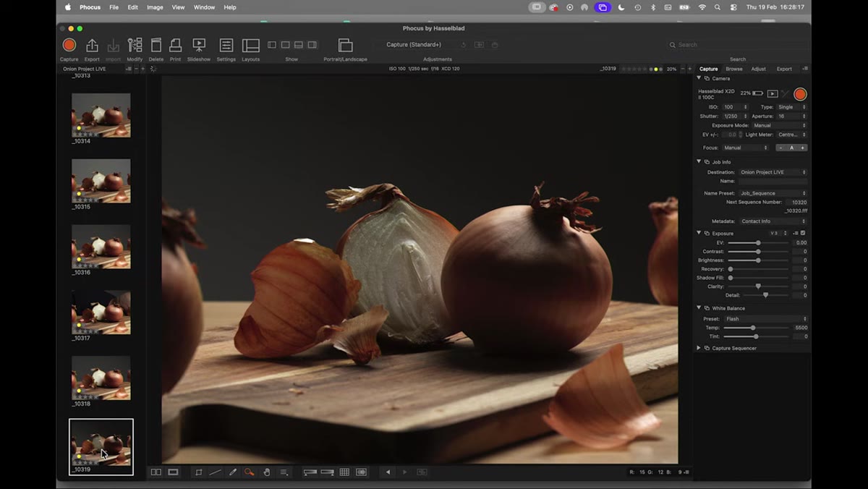Open the Light Meter dropdown

click(791, 135)
